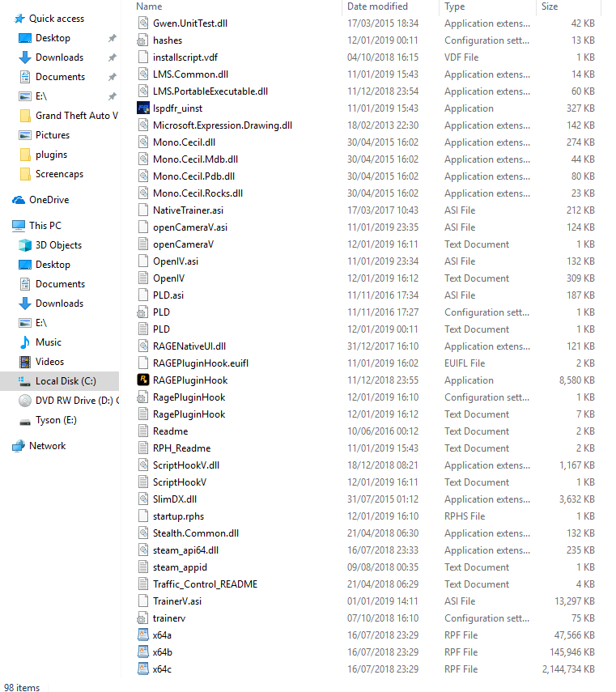Click the pin icon beside Documents in Quick access

click(x=112, y=77)
